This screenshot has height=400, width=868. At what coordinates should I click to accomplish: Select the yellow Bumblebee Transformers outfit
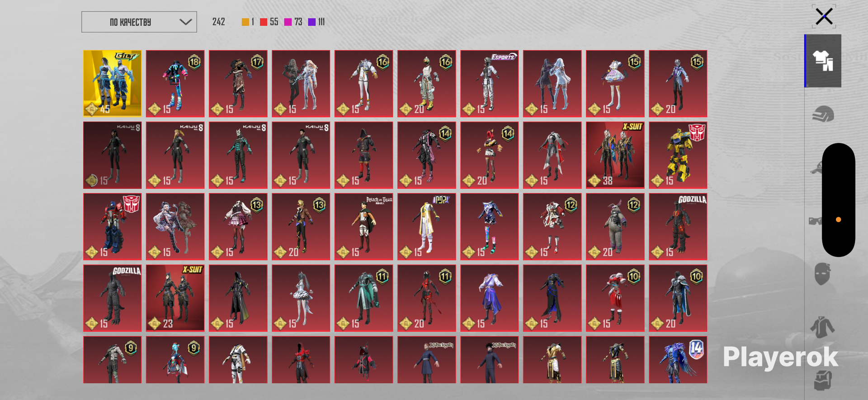click(x=678, y=155)
